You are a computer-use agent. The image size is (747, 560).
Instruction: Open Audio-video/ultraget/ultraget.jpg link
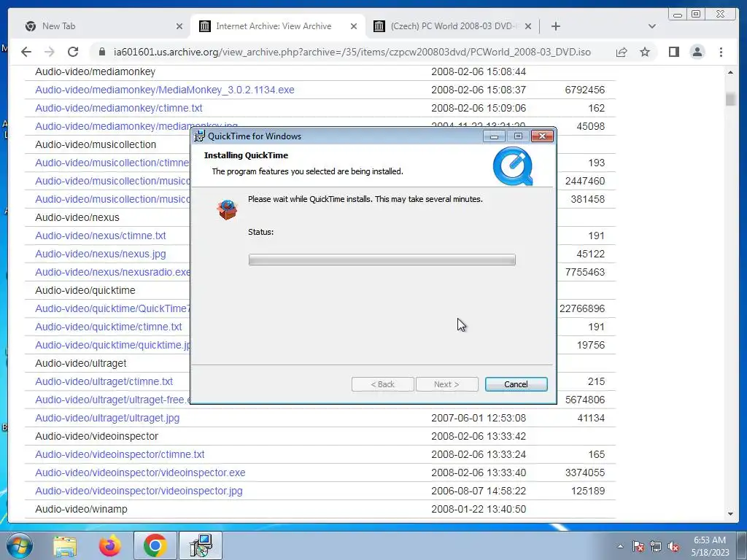point(107,418)
